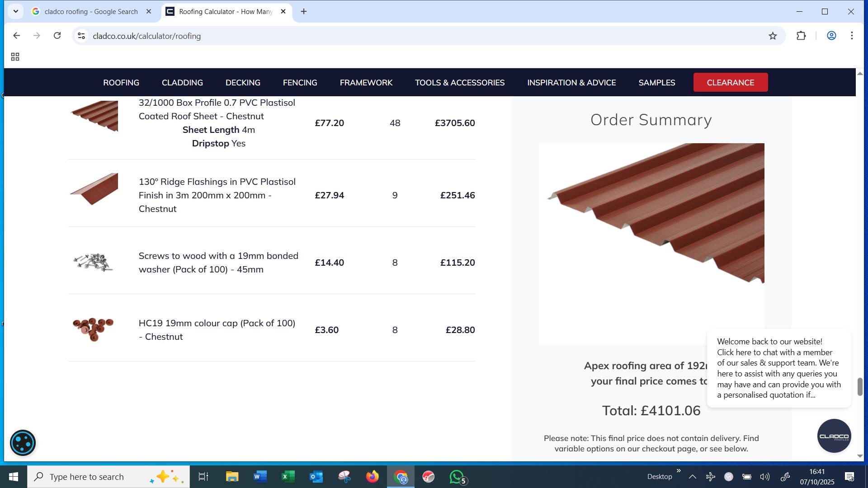View site information icon in address bar
868x488 pixels.
pyautogui.click(x=81, y=36)
